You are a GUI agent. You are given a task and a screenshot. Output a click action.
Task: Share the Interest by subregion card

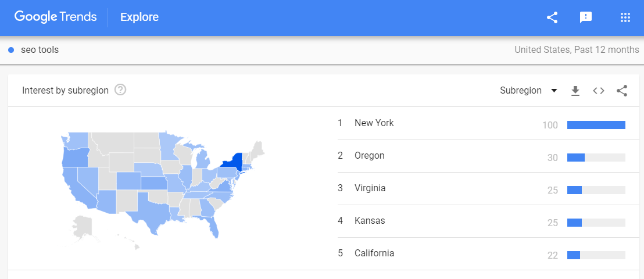(x=622, y=91)
